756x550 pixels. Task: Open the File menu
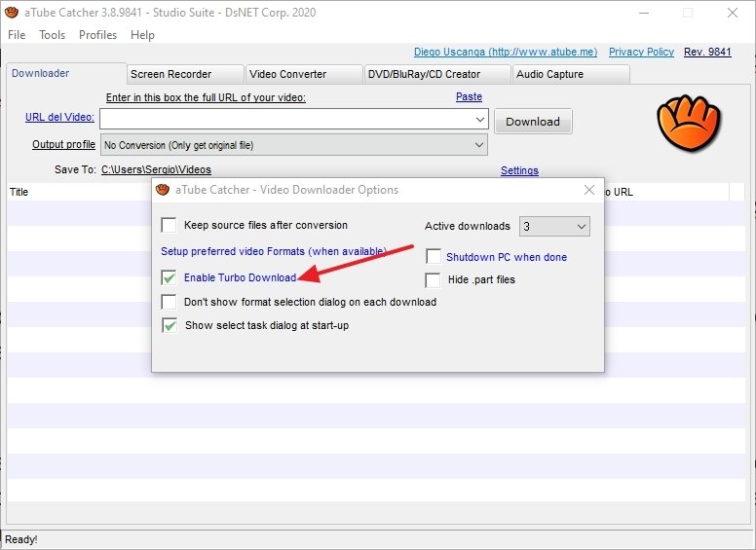tap(17, 35)
